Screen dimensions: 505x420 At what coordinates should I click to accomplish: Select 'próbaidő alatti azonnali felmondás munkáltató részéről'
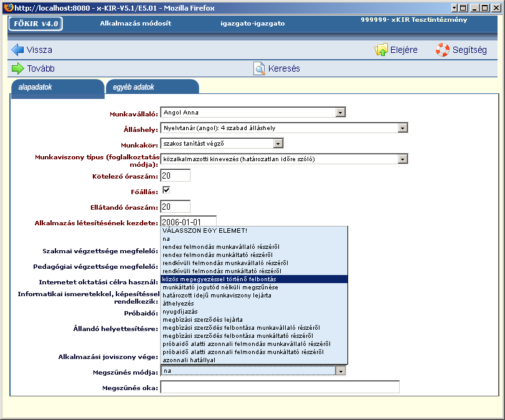pos(254,352)
